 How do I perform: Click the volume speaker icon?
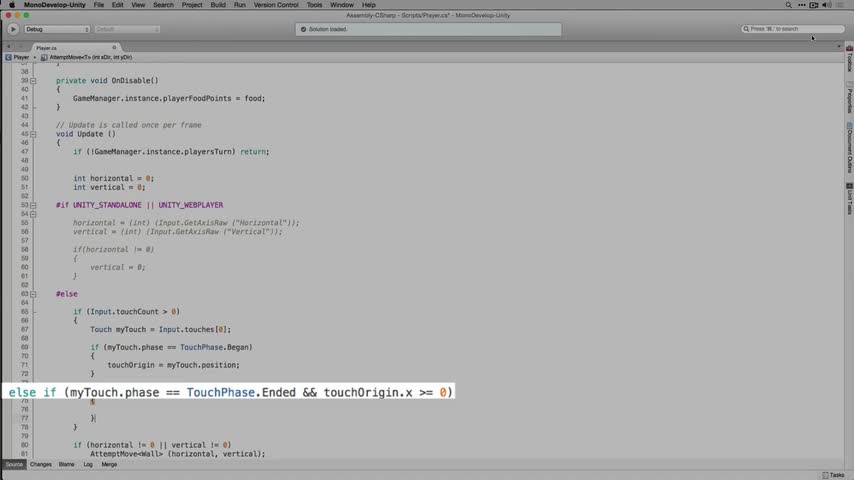827,5
